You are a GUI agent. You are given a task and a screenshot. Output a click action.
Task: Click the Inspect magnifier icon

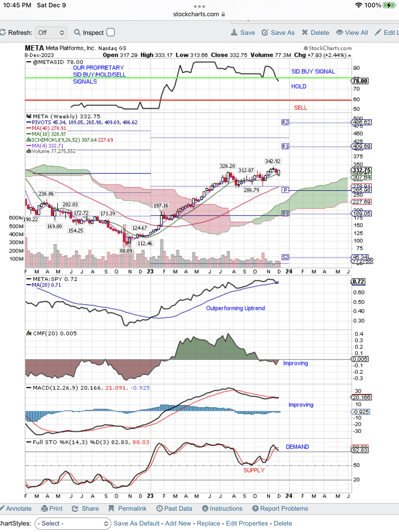[77, 32]
